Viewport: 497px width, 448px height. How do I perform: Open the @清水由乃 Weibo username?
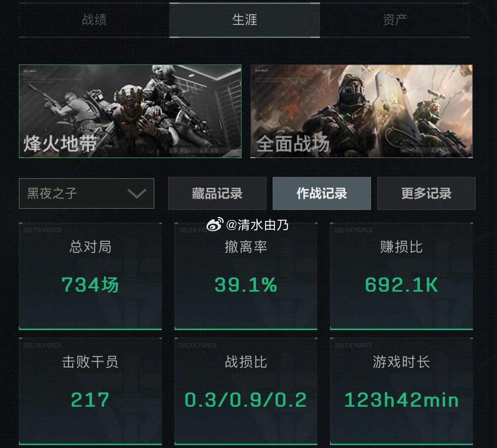[258, 225]
